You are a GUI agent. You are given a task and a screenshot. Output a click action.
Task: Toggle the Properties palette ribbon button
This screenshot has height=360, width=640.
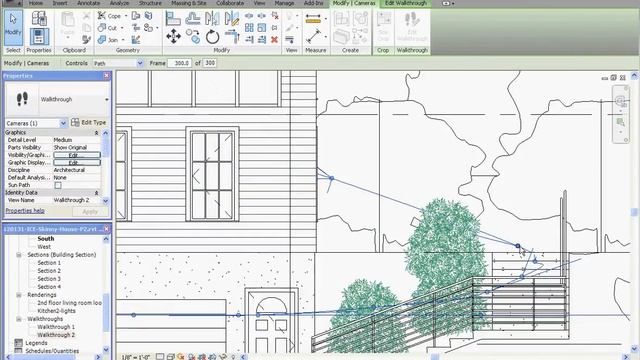(x=39, y=37)
